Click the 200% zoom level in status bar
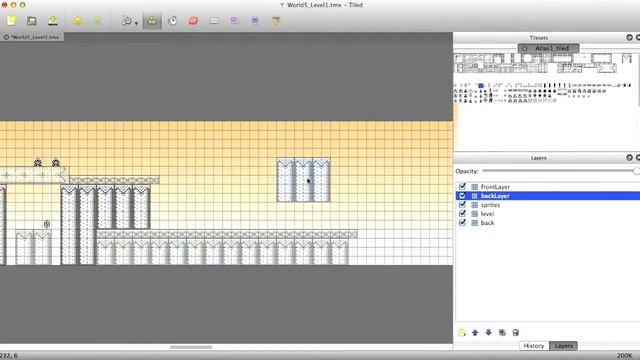Viewport: 640px width, 360px height. pyautogui.click(x=624, y=356)
